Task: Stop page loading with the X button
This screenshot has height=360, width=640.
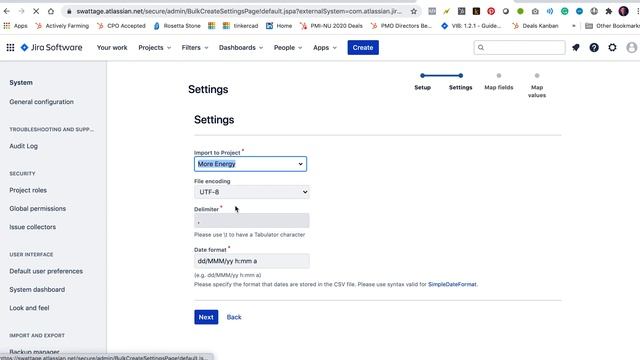Action: (x=36, y=11)
